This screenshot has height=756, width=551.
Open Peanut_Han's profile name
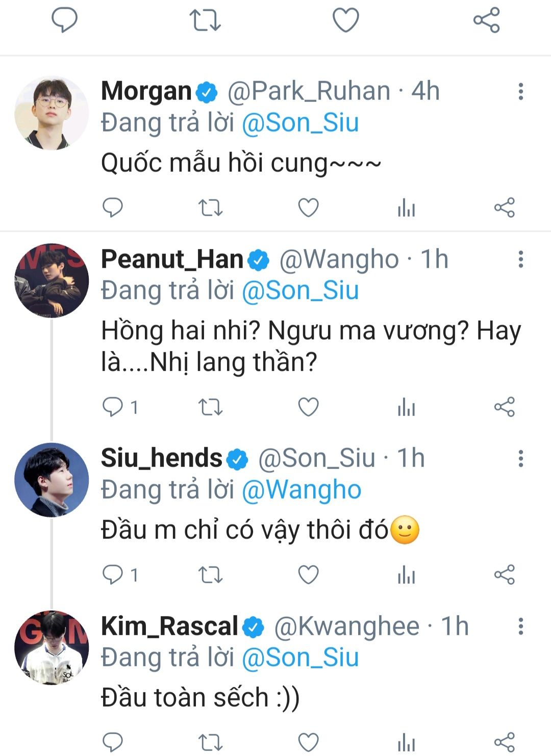(172, 259)
